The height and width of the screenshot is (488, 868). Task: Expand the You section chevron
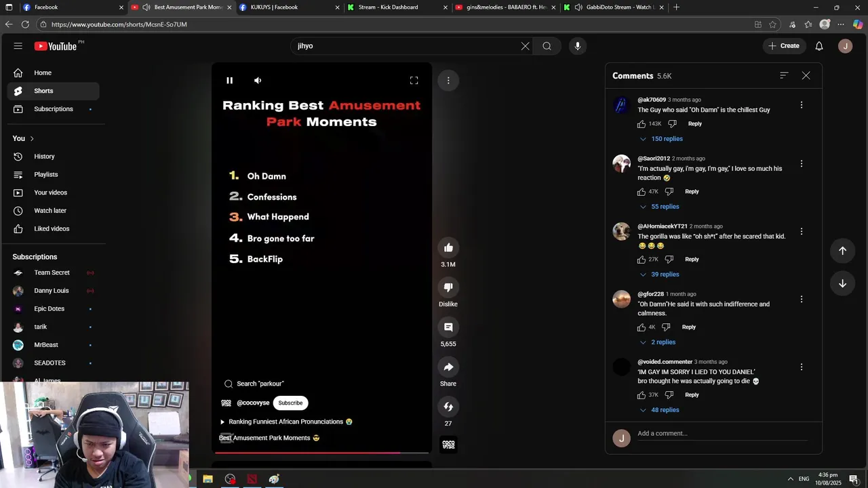31,139
